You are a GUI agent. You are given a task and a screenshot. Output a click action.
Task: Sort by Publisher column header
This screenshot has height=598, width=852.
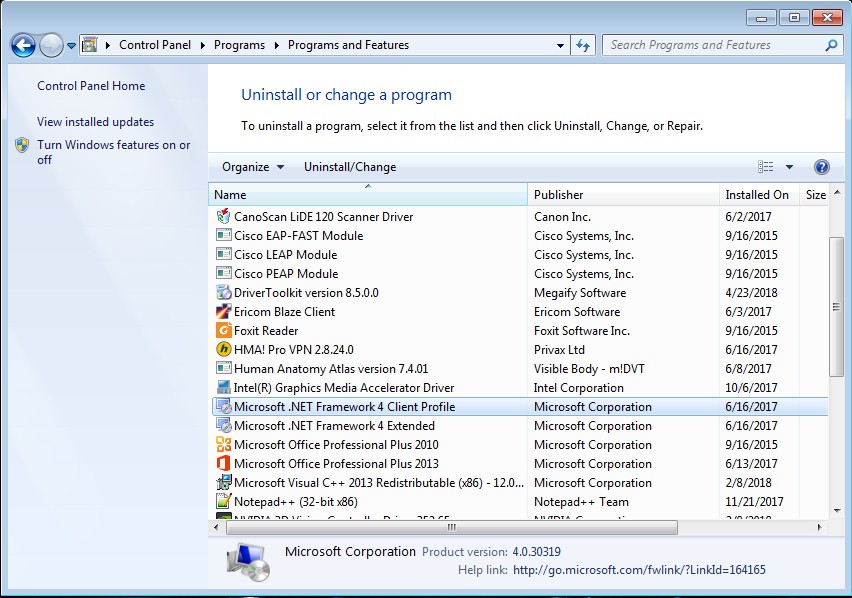(x=623, y=194)
